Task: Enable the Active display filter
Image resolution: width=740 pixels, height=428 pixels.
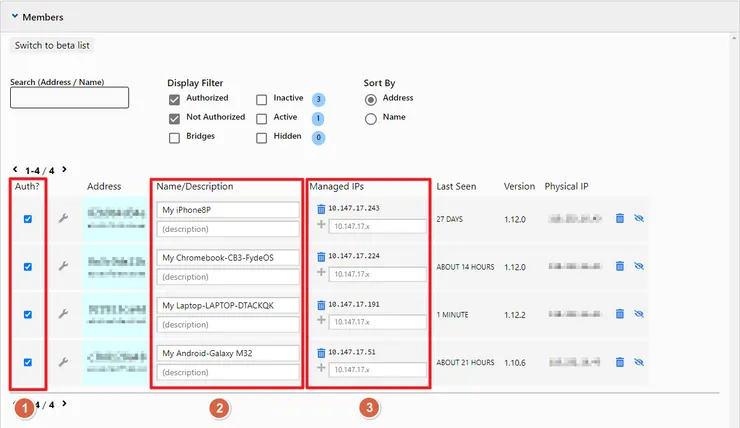Action: click(x=261, y=118)
